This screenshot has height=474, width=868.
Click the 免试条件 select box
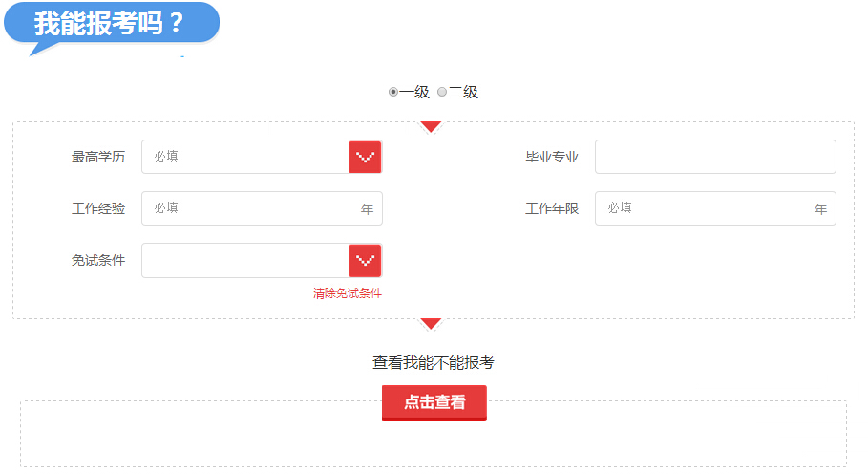pyautogui.click(x=262, y=260)
